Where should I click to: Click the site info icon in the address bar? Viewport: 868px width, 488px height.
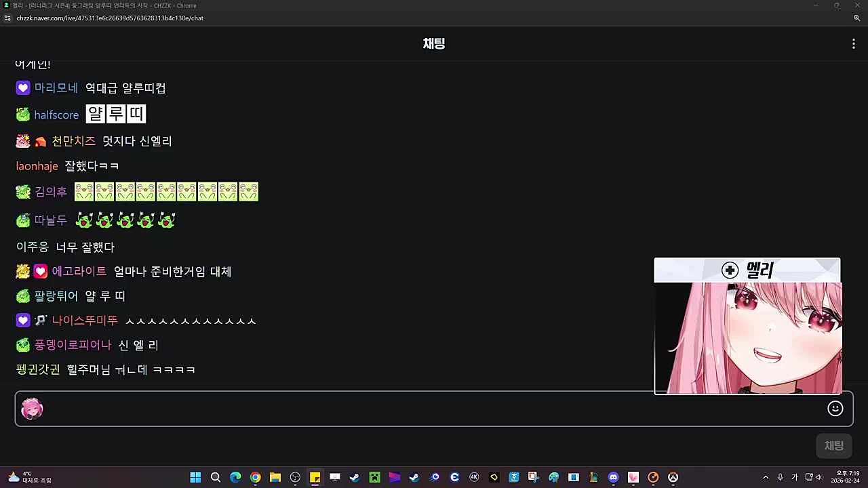coord(7,18)
